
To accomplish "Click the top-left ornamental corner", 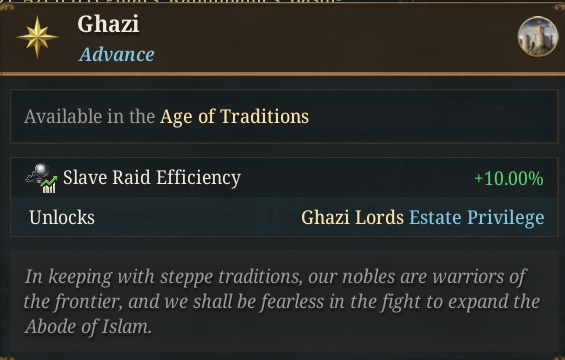I will [7, 7].
